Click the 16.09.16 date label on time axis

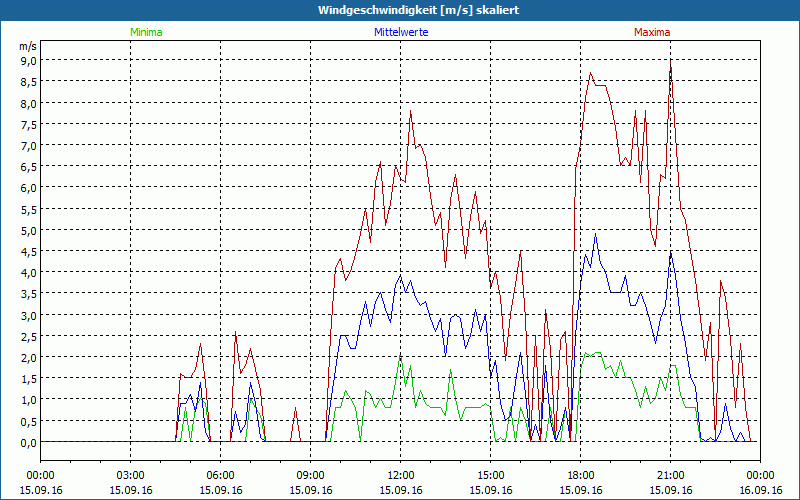tap(760, 490)
